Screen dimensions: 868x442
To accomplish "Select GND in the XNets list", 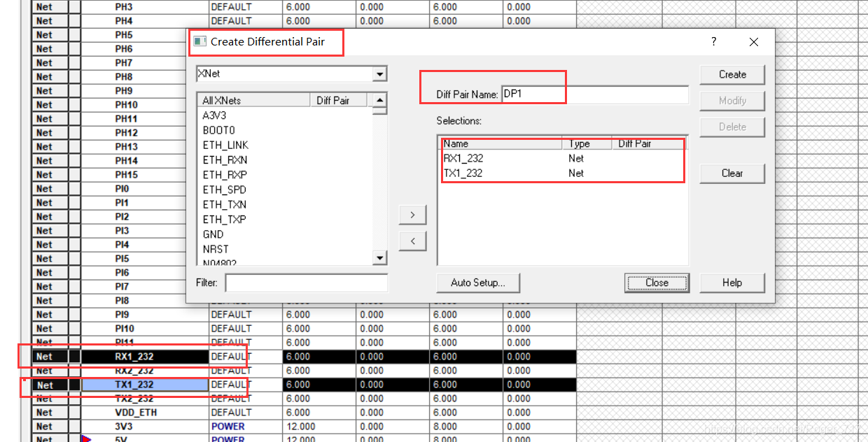I will point(213,234).
